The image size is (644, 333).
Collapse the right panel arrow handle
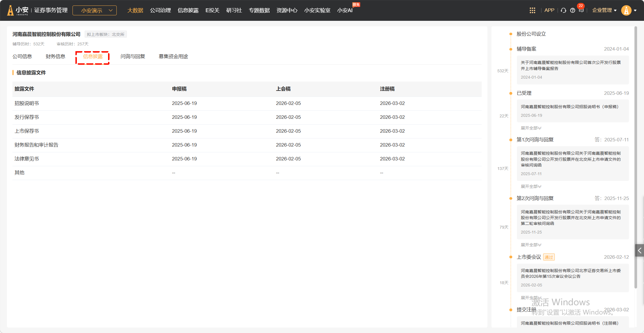[x=639, y=251]
